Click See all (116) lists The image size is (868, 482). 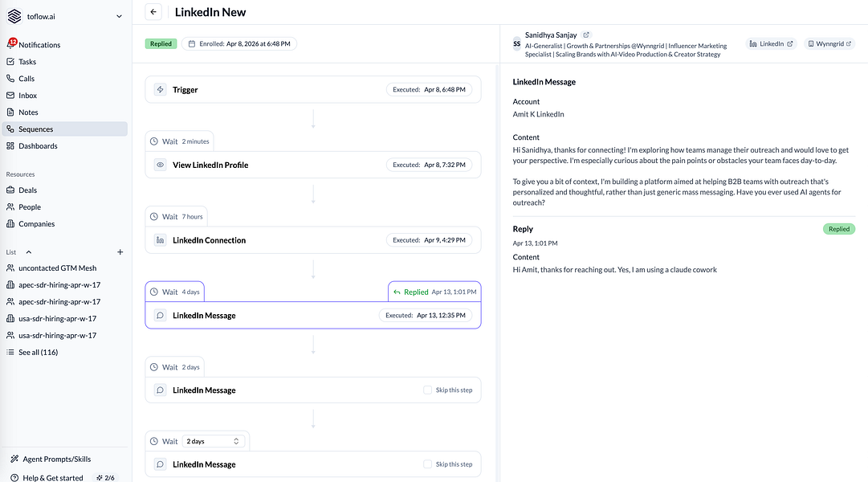coord(65,353)
